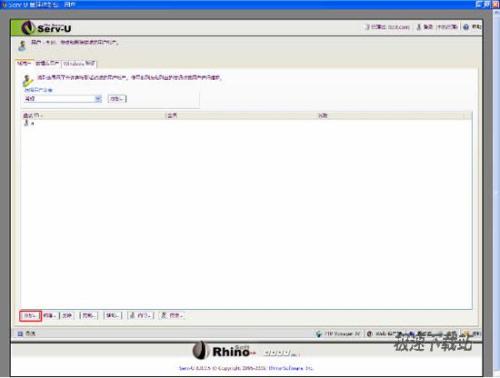Viewport: 500px width, 378px height.
Task: Click the Web client icon in status bar
Action: (x=369, y=333)
